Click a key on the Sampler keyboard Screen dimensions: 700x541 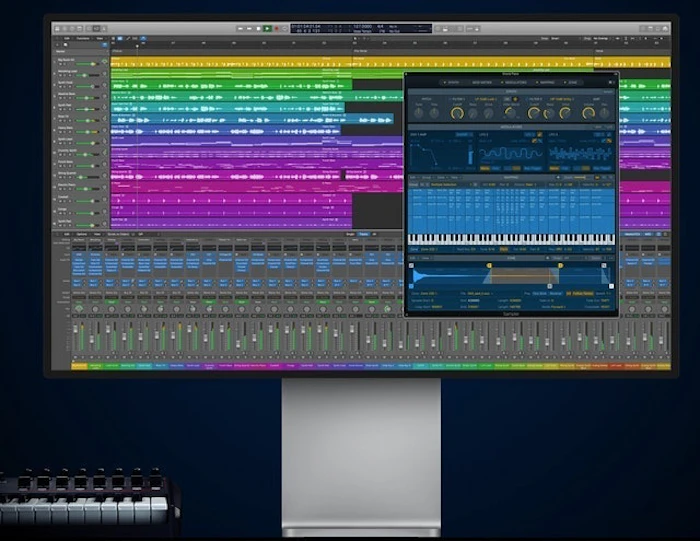(x=511, y=239)
